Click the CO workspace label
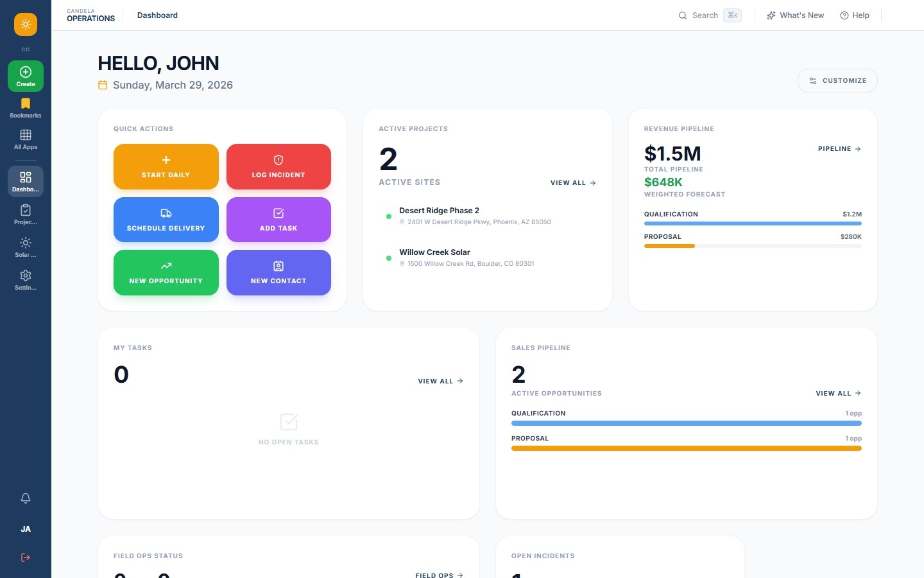This screenshot has width=924, height=578. (26, 49)
